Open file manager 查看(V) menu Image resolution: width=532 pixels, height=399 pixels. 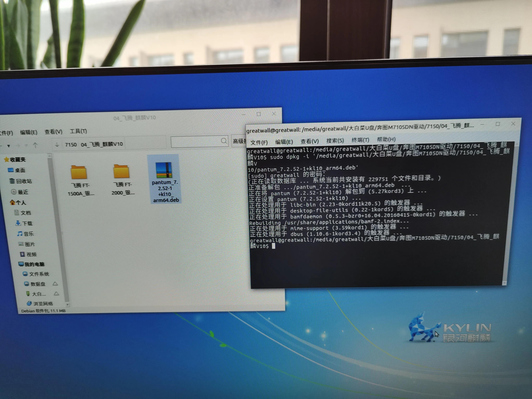[53, 132]
